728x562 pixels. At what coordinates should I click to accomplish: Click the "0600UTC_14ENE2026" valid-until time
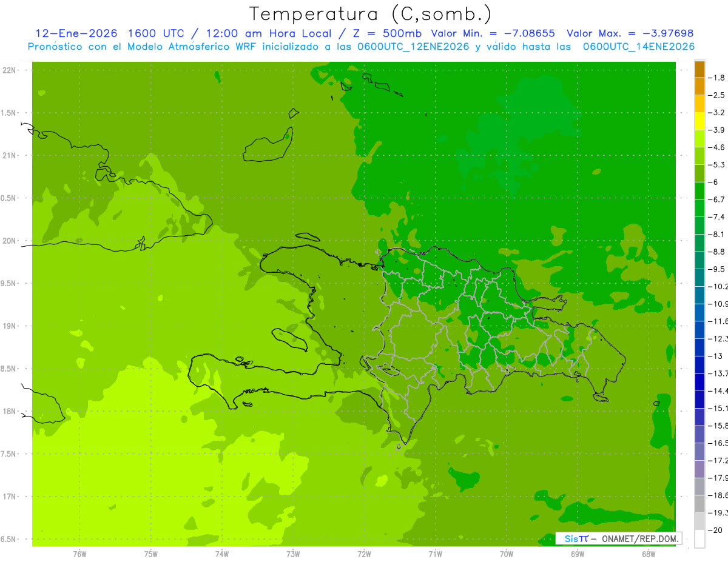(639, 47)
